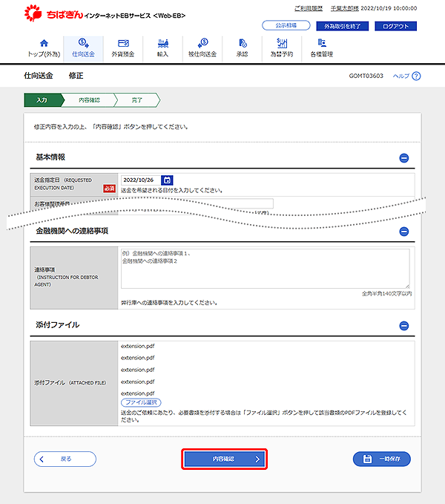445x504 pixels.
Task: Click the first extension.pdf file
Action: click(x=138, y=346)
